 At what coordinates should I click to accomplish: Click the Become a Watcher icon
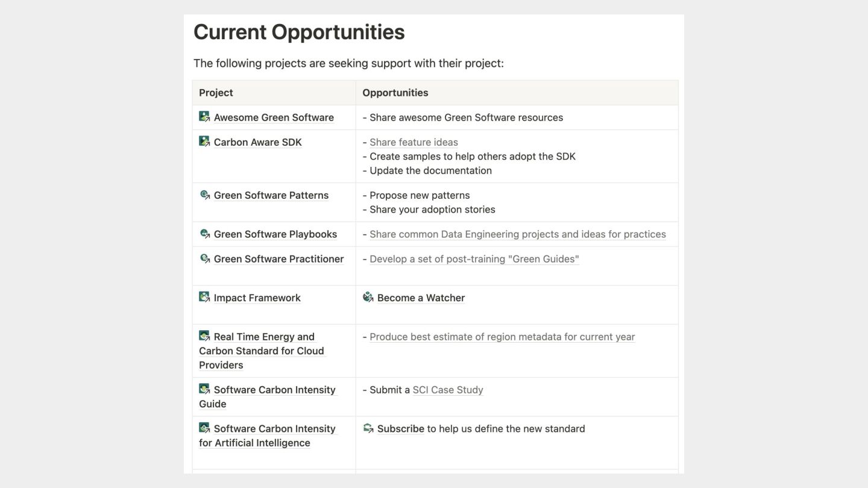point(368,297)
